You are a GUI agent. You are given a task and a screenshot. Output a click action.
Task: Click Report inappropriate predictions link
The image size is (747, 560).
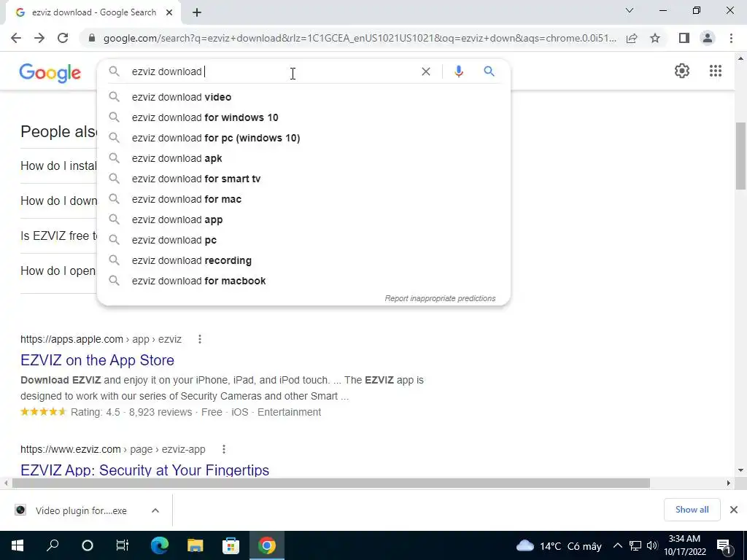[440, 298]
